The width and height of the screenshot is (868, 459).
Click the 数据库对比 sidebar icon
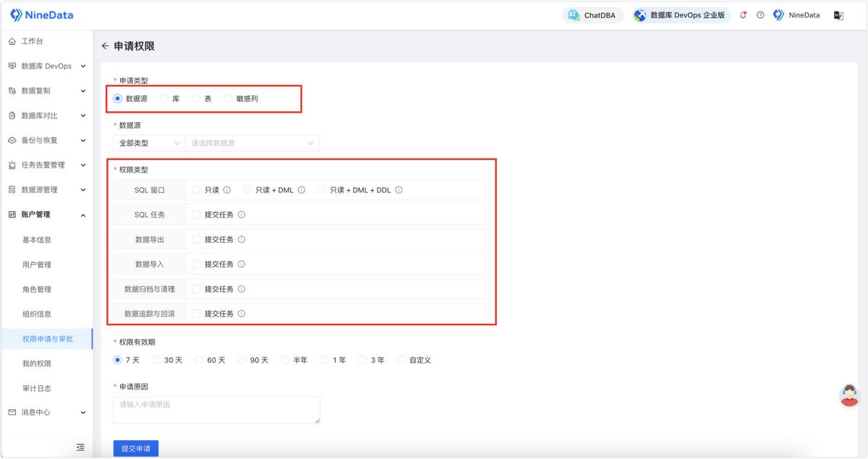[12, 116]
